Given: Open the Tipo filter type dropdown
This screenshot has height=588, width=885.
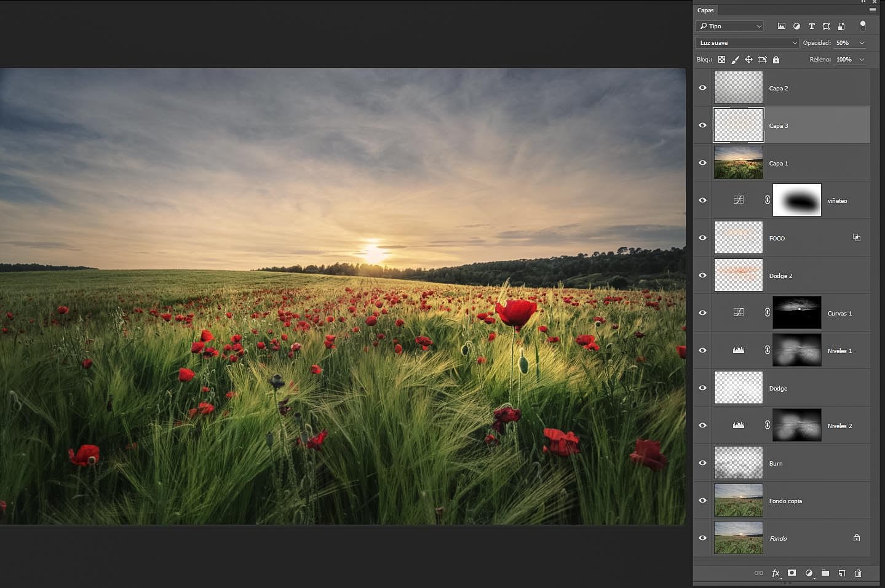Looking at the screenshot, I should click(729, 26).
